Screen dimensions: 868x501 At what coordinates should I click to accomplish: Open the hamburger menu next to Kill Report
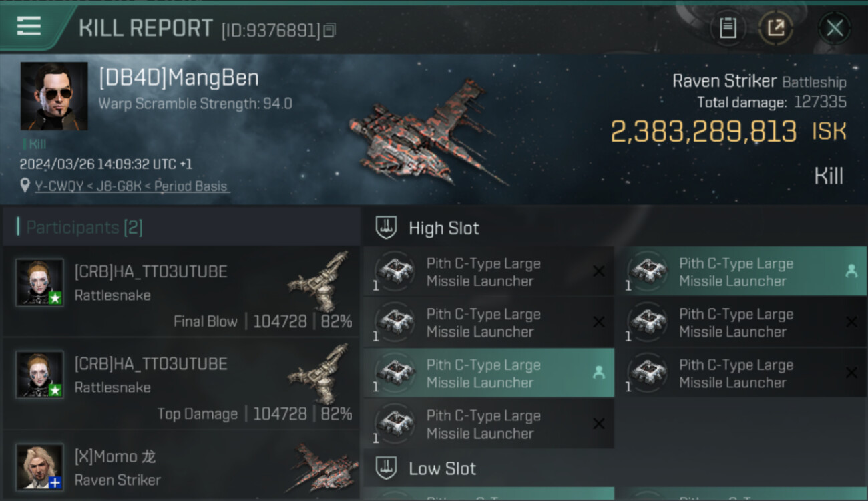(29, 27)
